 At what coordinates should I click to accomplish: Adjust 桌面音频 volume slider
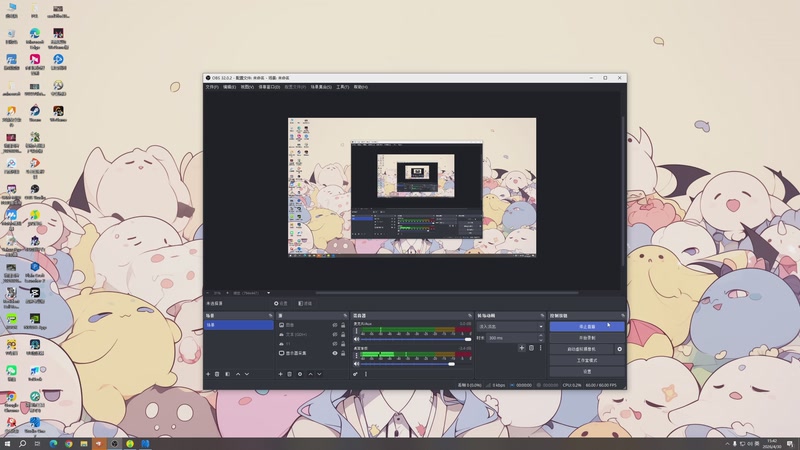[x=415, y=364]
